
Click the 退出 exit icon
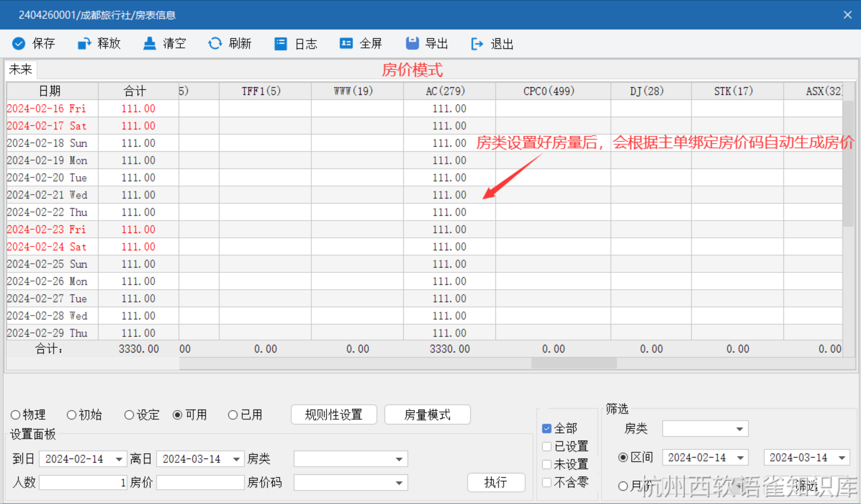tap(477, 44)
